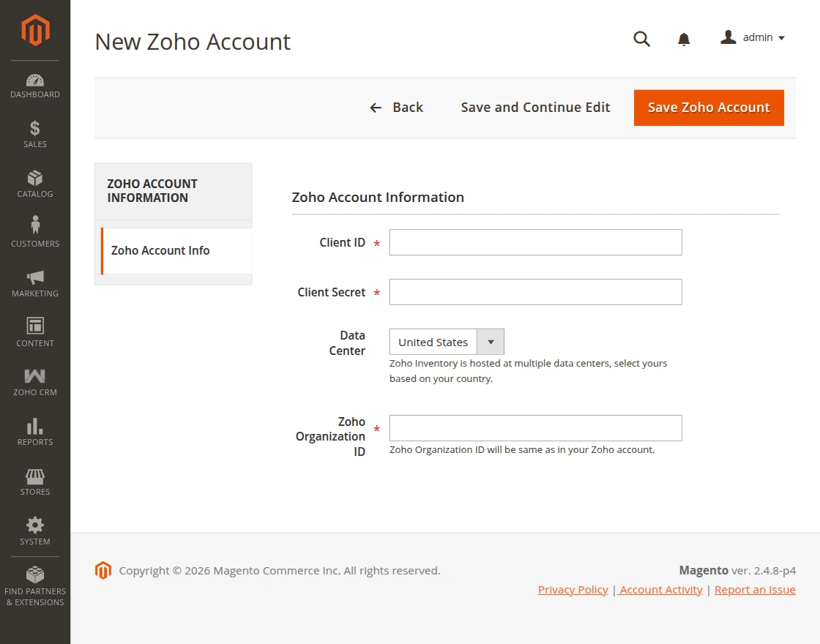This screenshot has width=820, height=644.
Task: Open the Stores menu
Action: point(35,482)
